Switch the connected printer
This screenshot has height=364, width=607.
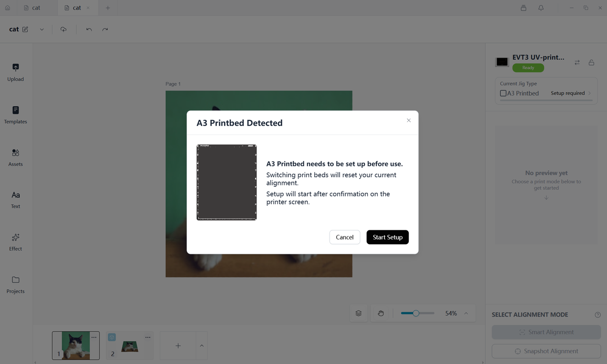(x=577, y=63)
